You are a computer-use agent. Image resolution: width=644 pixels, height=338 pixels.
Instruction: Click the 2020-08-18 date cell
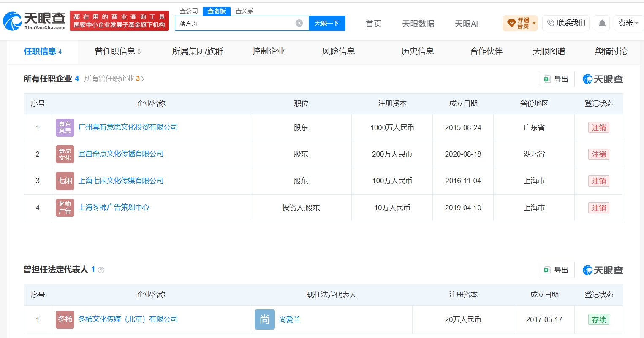click(x=463, y=154)
